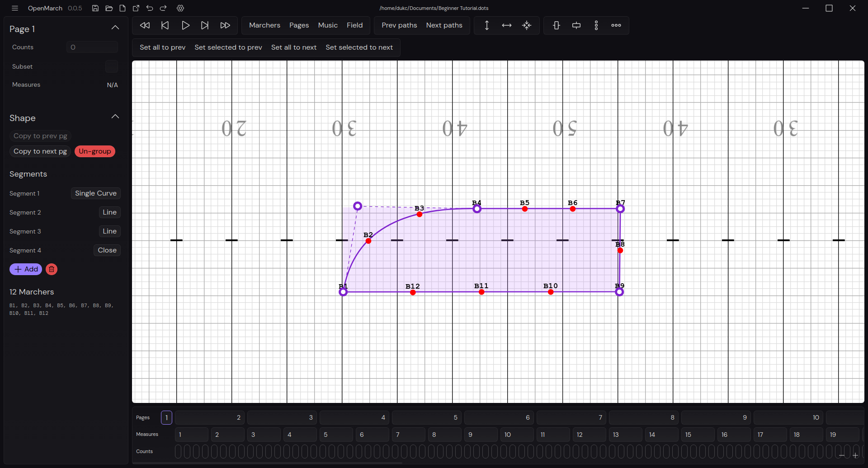The height and width of the screenshot is (468, 868).
Task: Toggle Prev paths visibility
Action: pos(399,25)
